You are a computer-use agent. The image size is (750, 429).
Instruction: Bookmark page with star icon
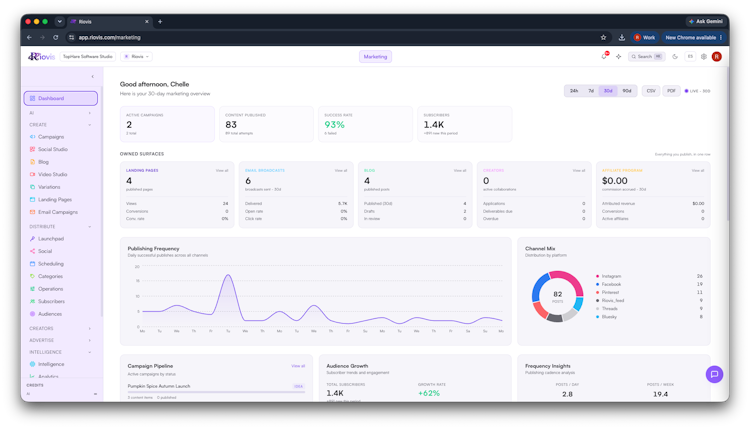click(x=603, y=37)
